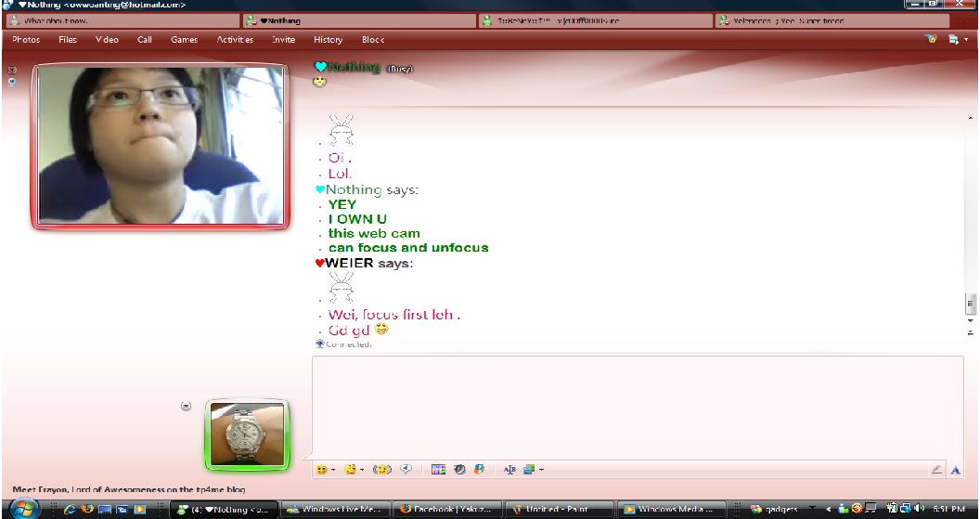Expand options arrow beside your display picture

(186, 407)
